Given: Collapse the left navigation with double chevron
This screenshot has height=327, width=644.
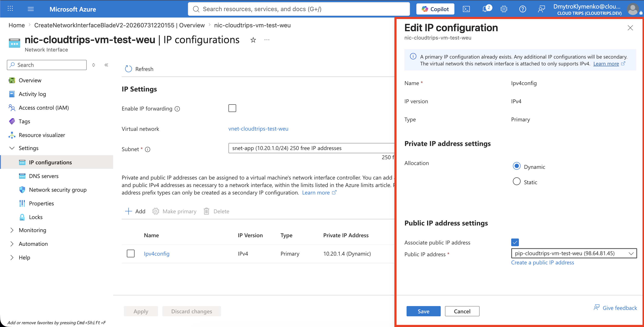Looking at the screenshot, I should coord(106,65).
